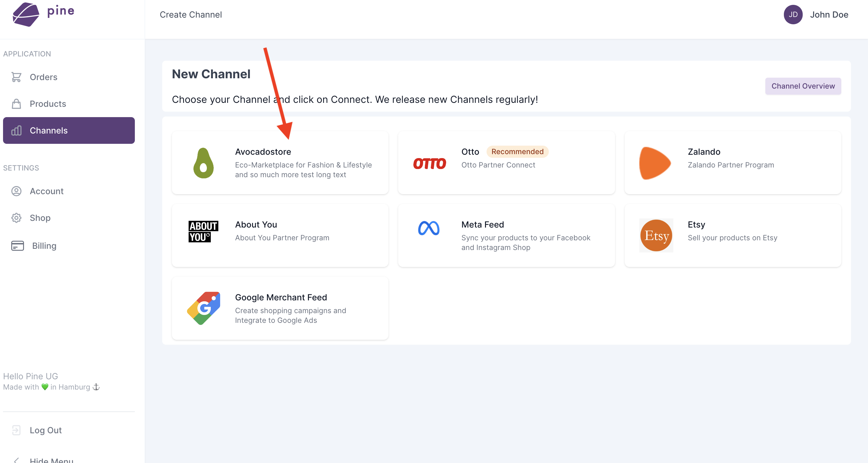Image resolution: width=868 pixels, height=463 pixels.
Task: Select the Etsy channel title
Action: [x=696, y=225]
